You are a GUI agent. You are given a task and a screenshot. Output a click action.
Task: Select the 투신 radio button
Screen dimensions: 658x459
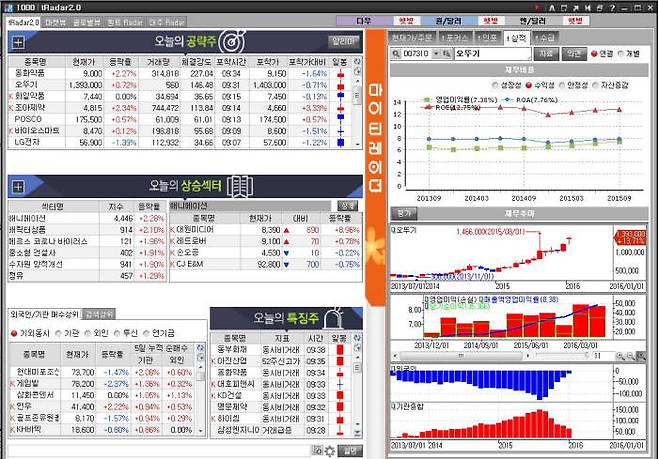coord(117,334)
